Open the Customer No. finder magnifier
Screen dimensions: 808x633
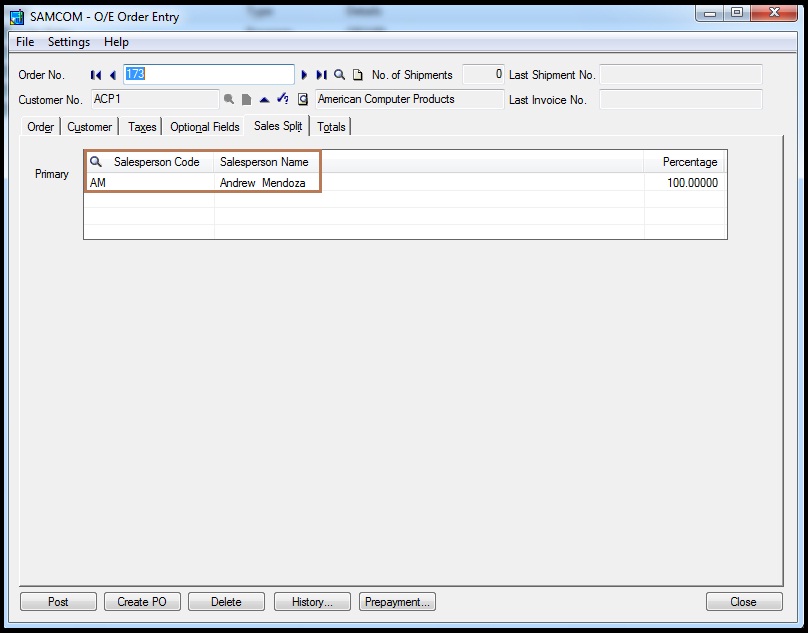pos(229,100)
